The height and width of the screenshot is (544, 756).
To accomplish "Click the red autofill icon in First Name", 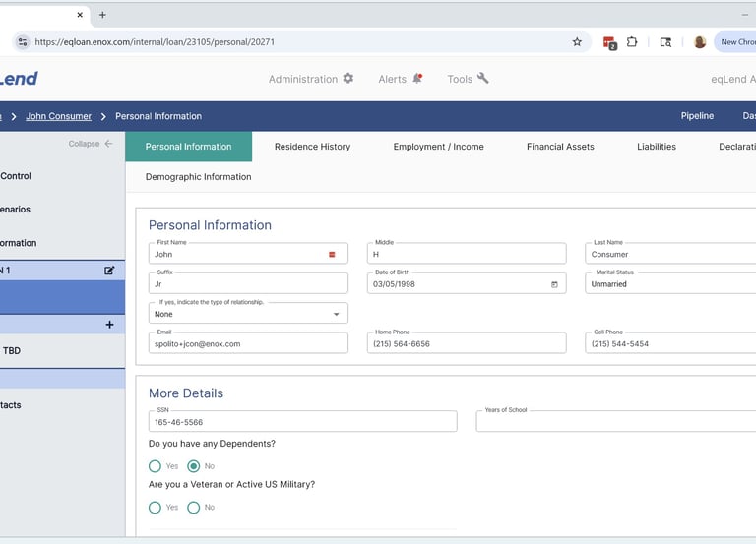I will pos(332,255).
